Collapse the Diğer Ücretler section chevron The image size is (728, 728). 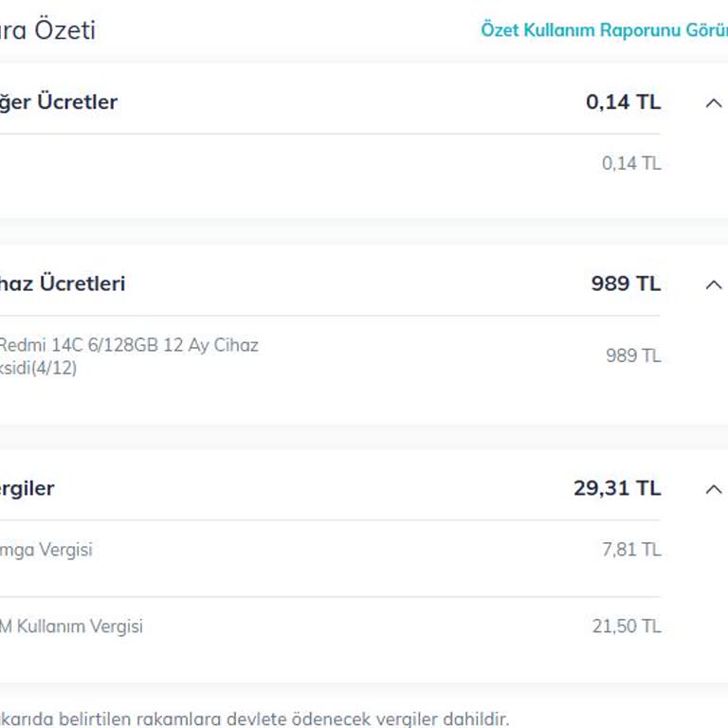[714, 102]
